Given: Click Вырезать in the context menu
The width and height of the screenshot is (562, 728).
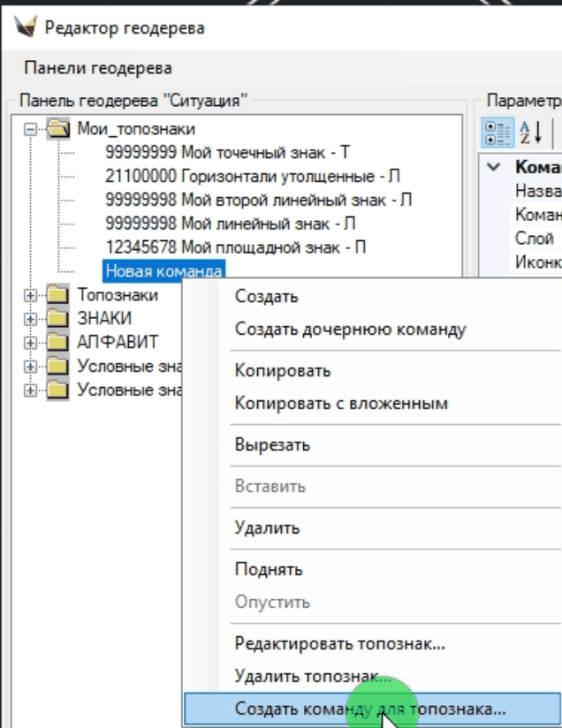Looking at the screenshot, I should click(272, 444).
